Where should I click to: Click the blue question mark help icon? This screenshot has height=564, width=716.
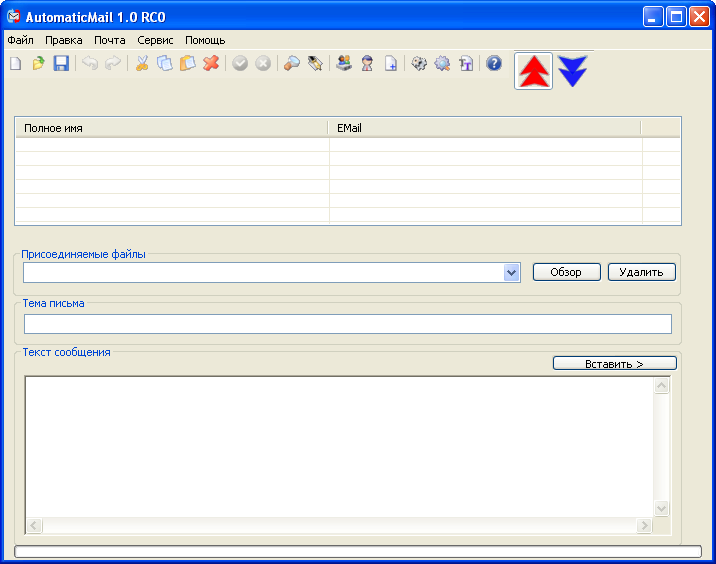494,64
